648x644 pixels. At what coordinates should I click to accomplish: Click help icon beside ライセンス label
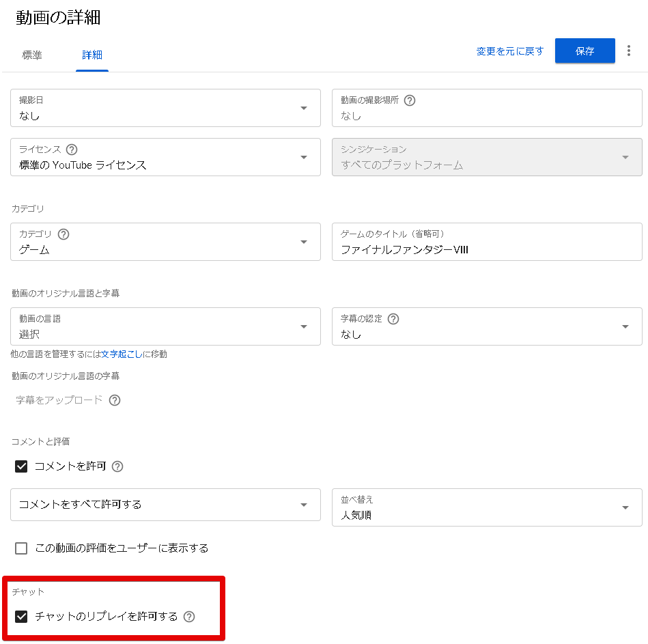pyautogui.click(x=72, y=150)
